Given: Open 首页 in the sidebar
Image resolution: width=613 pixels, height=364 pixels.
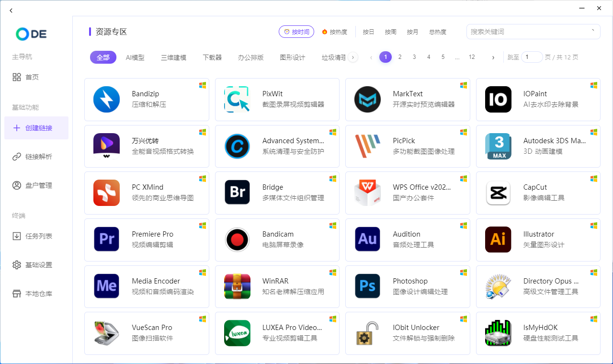Looking at the screenshot, I should 36,77.
